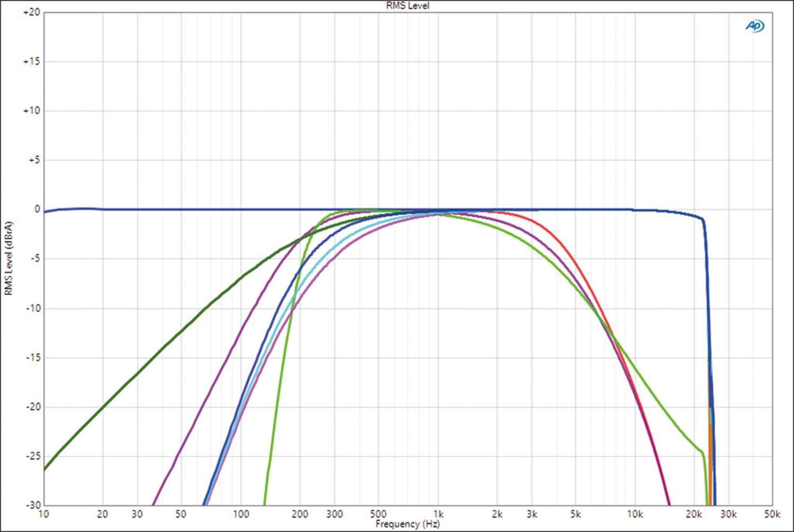Screen dimensions: 794x532
Task: Click the 10k x-axis label
Action: click(x=635, y=514)
